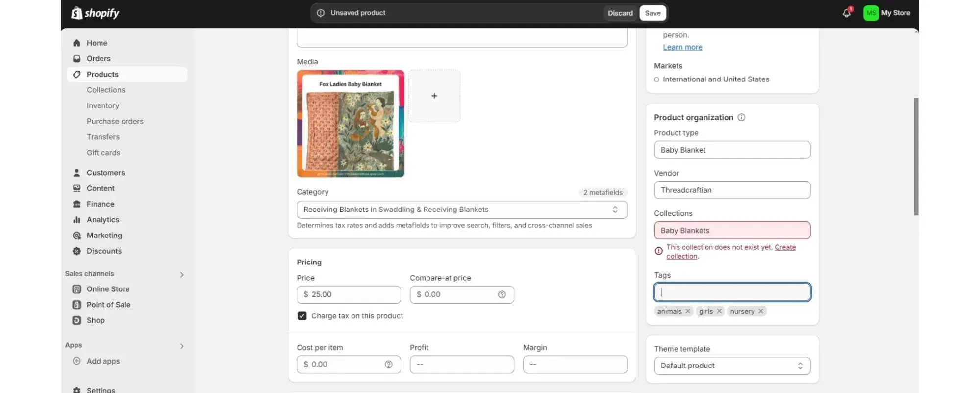Click the Profit field

point(462,365)
